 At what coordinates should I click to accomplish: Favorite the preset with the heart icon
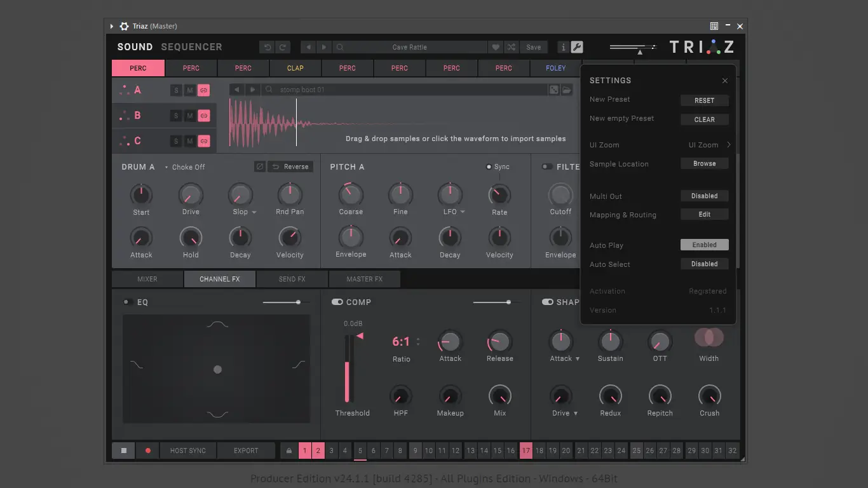(496, 47)
